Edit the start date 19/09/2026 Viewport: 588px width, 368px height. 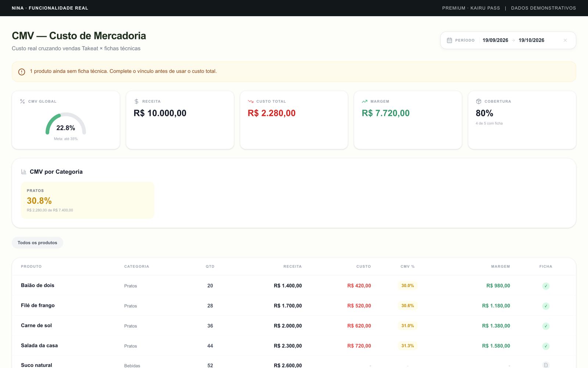tap(495, 40)
